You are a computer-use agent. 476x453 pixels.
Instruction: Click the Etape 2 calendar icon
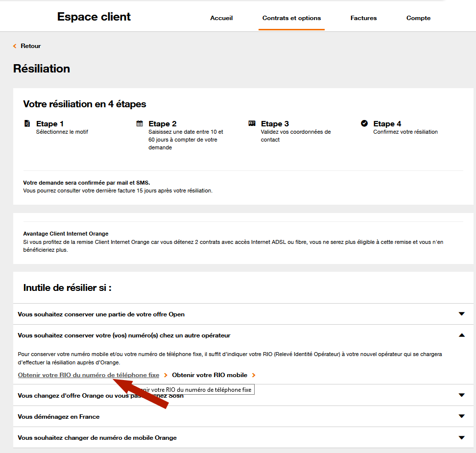tap(140, 123)
